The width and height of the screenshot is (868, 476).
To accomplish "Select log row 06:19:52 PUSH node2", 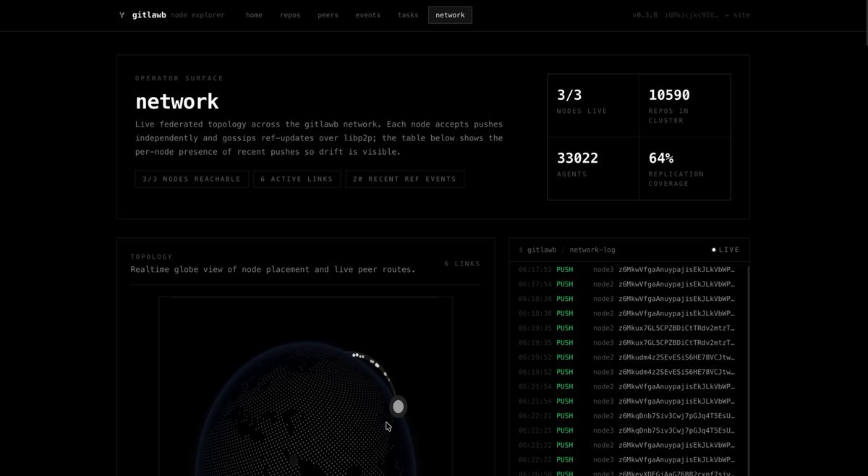I will click(x=627, y=357).
